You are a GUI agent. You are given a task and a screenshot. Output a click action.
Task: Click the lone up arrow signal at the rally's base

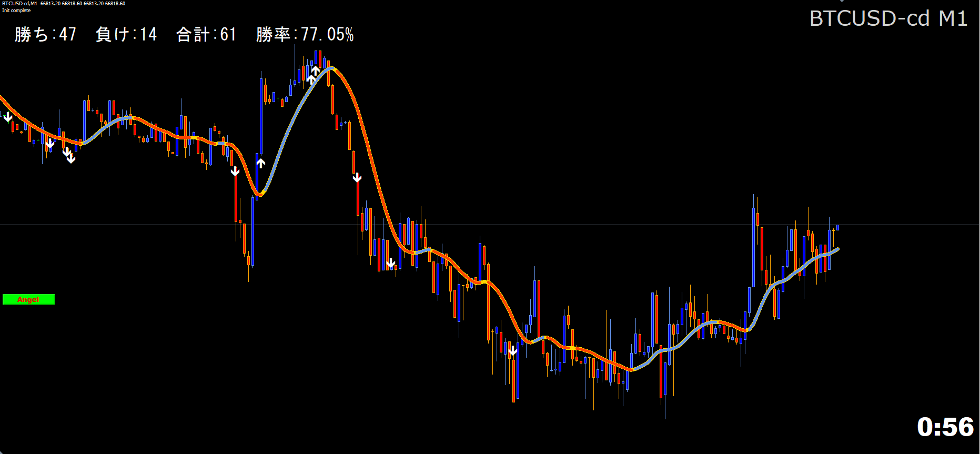(261, 163)
